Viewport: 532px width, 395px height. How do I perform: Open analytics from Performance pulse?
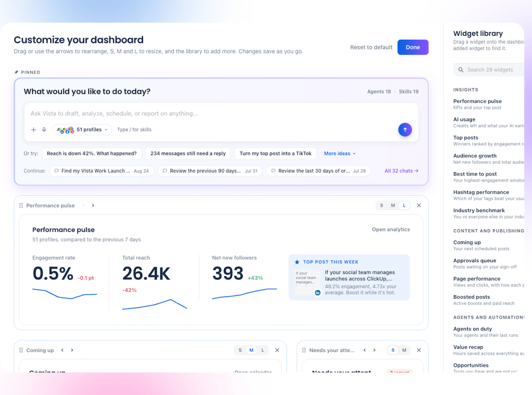click(x=391, y=229)
